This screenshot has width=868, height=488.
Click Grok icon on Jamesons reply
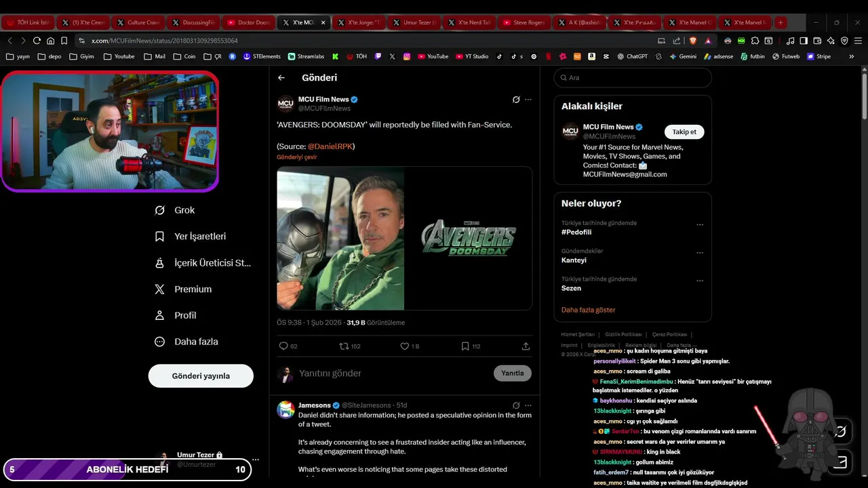(516, 405)
